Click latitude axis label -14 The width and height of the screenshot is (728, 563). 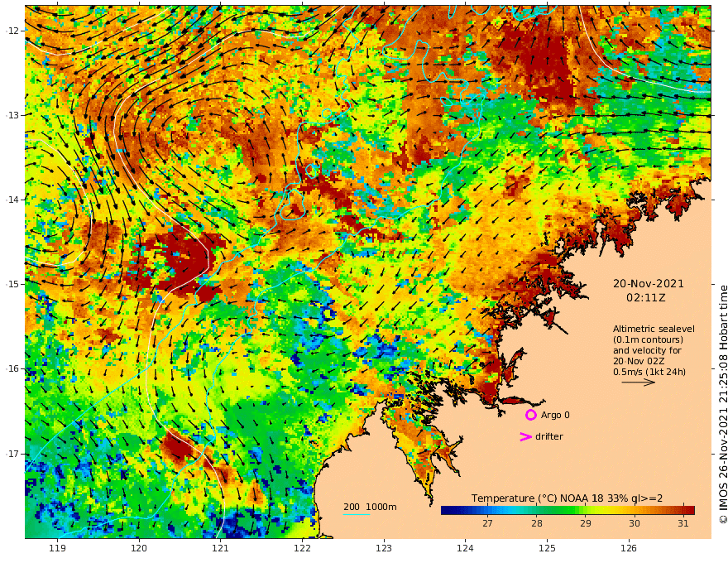pos(12,200)
